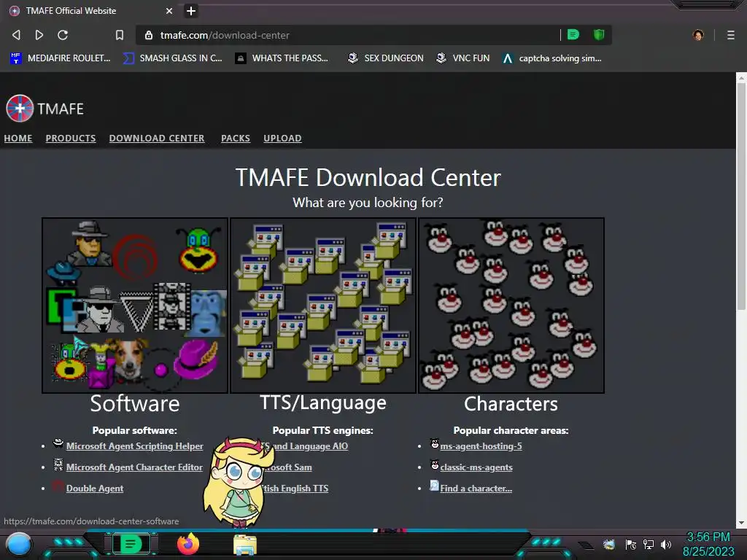Click the icon beside ms-agent-hosting-5
The width and height of the screenshot is (747, 560).
435,443
